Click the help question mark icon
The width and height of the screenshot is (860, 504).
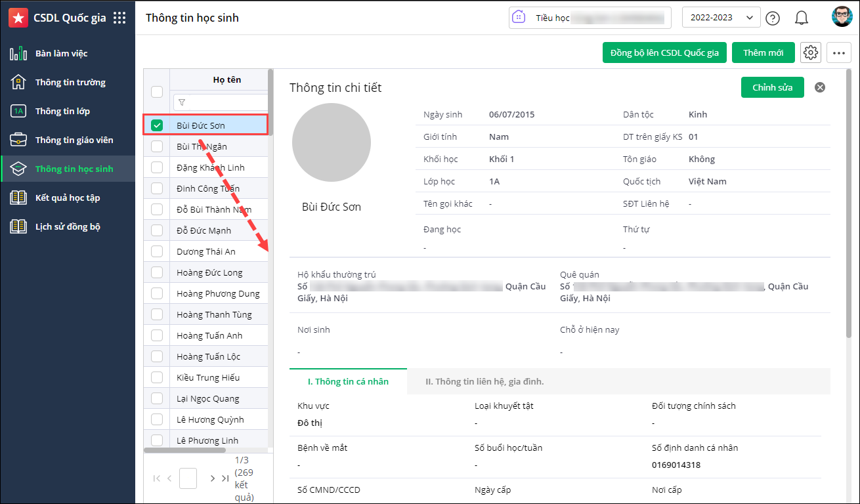click(773, 18)
